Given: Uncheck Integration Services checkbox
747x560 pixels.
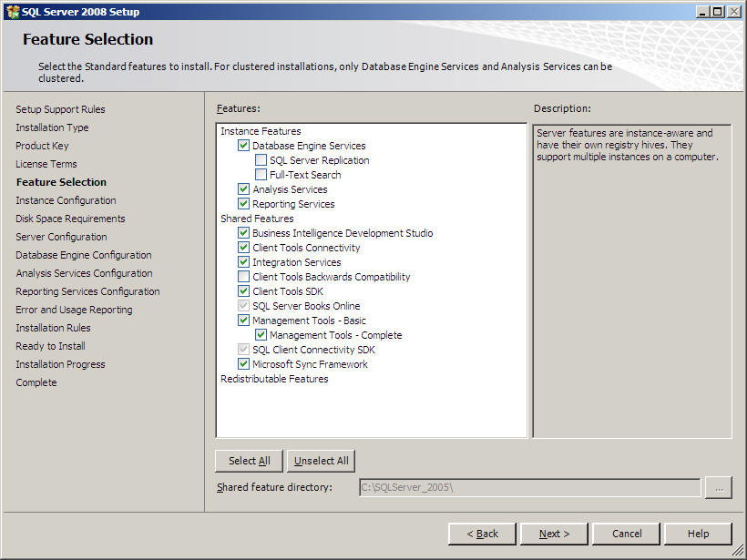Looking at the screenshot, I should (243, 262).
